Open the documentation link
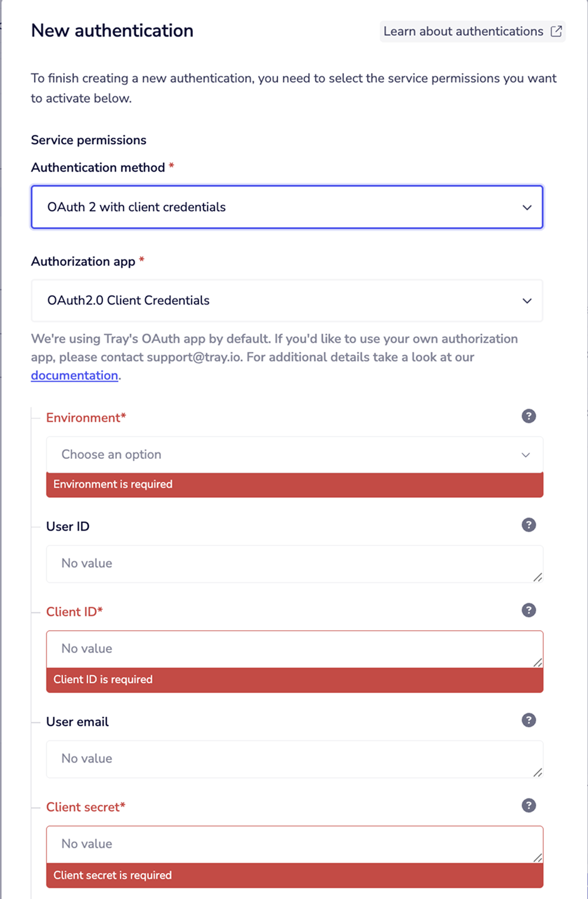The width and height of the screenshot is (588, 899). coord(74,375)
